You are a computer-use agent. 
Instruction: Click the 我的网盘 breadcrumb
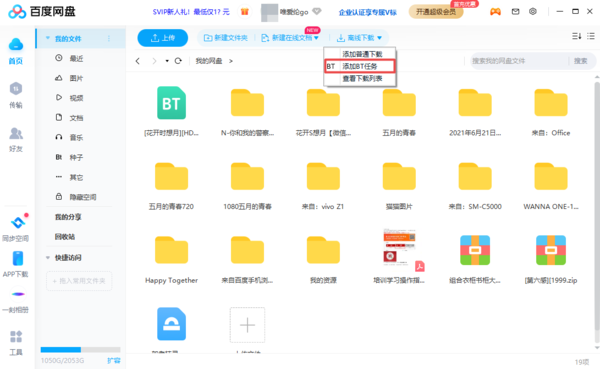[209, 61]
